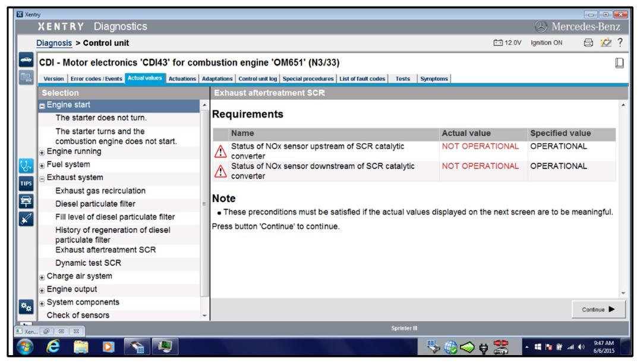Click the plug connector icon in tray toolbar
The width and height of the screenshot is (640, 364).
[484, 348]
